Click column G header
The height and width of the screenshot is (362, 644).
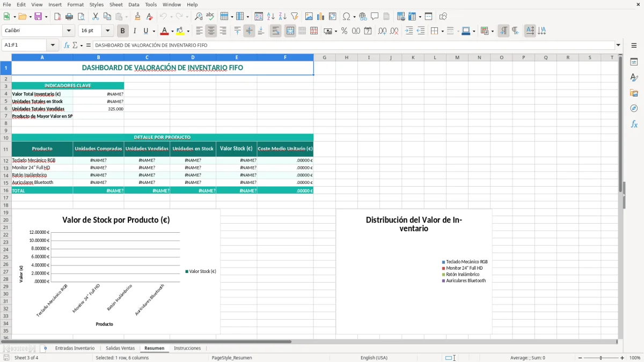(324, 57)
